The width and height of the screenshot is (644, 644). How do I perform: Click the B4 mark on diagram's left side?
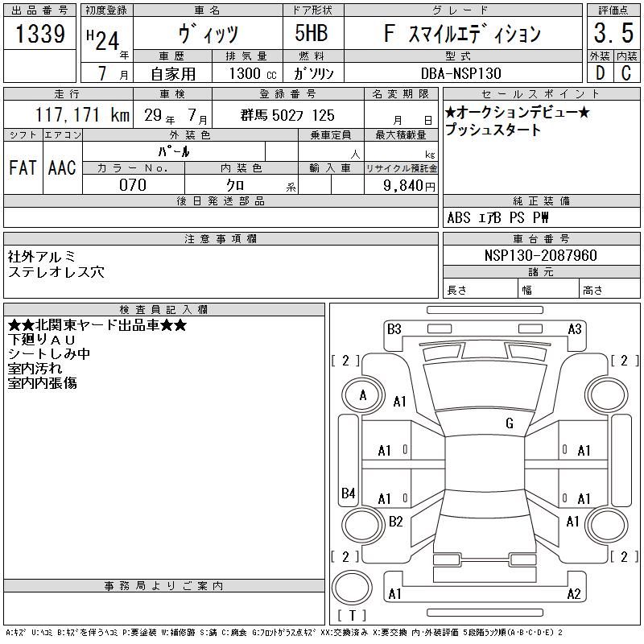(348, 493)
